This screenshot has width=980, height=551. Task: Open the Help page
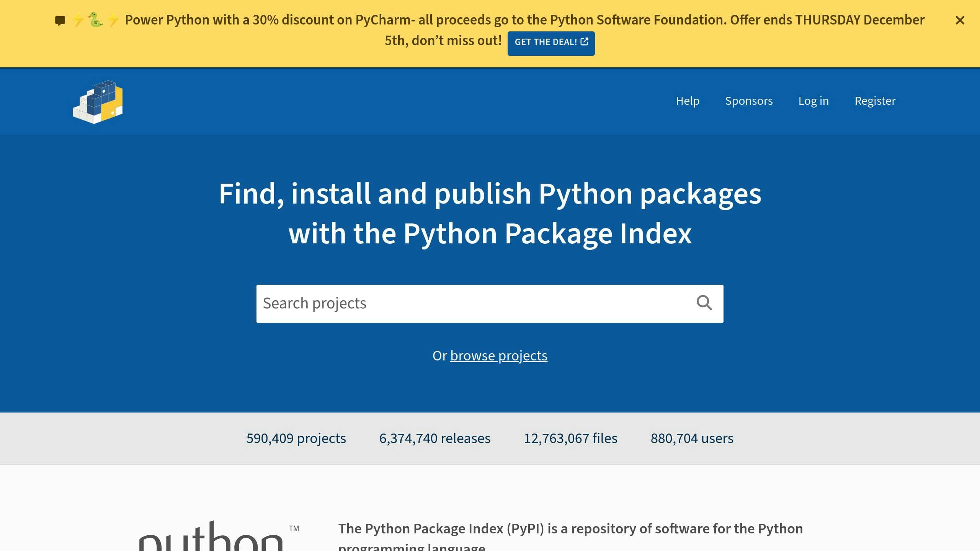click(688, 101)
